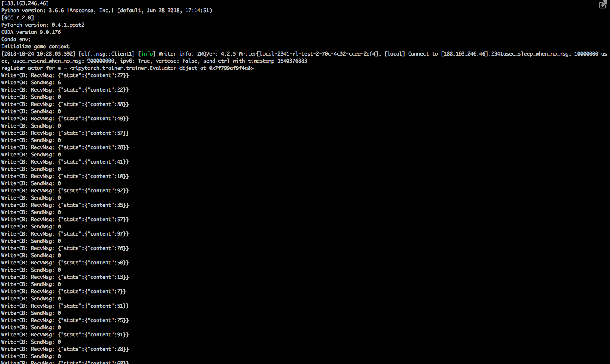The height and width of the screenshot is (364, 610).
Task: Select the 'CUDA version 9.0.176' line
Action: click(31, 32)
